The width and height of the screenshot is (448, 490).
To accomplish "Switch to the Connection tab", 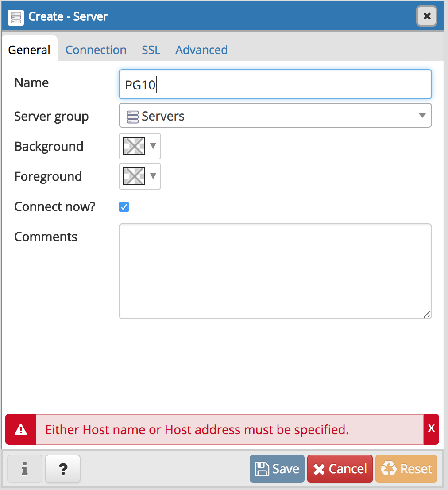I will 96,50.
